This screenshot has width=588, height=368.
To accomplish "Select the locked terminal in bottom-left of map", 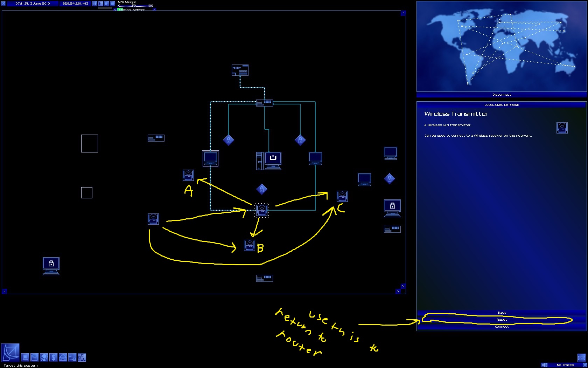I will coord(51,266).
